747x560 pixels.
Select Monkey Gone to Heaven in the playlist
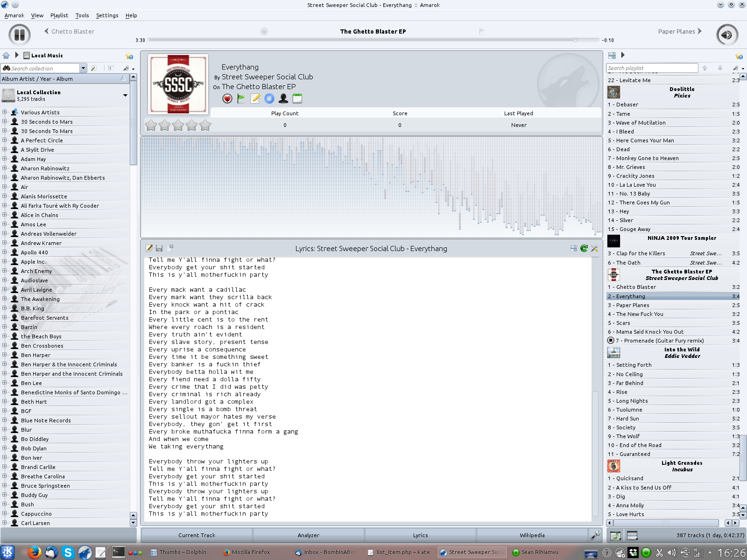(673, 158)
